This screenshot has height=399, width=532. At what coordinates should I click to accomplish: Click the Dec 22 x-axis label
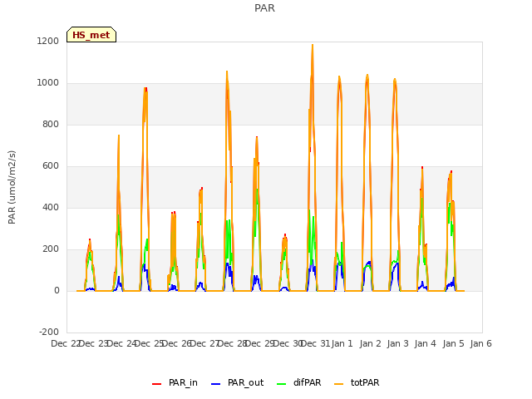click(x=66, y=343)
